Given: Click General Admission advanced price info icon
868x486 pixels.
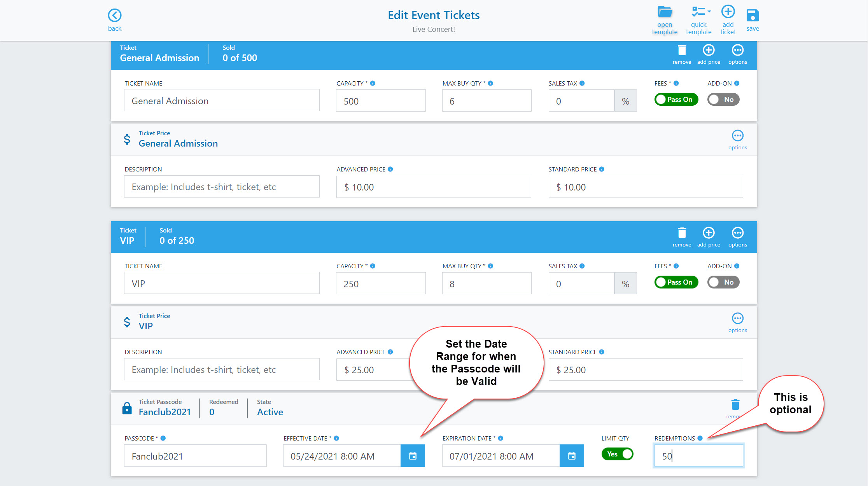Looking at the screenshot, I should pyautogui.click(x=390, y=169).
